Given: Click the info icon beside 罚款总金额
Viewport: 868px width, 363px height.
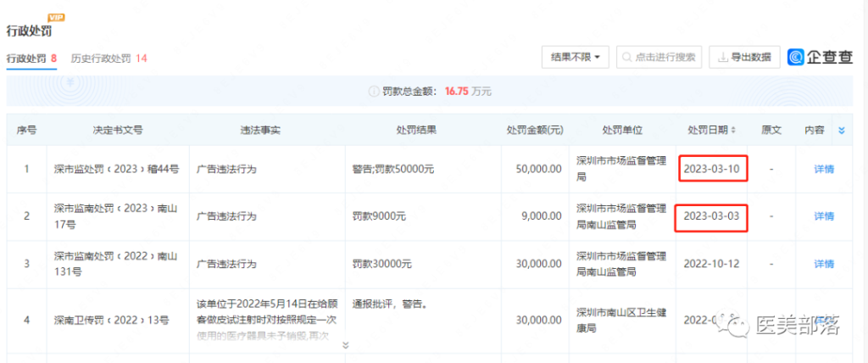Looking at the screenshot, I should click(x=373, y=91).
